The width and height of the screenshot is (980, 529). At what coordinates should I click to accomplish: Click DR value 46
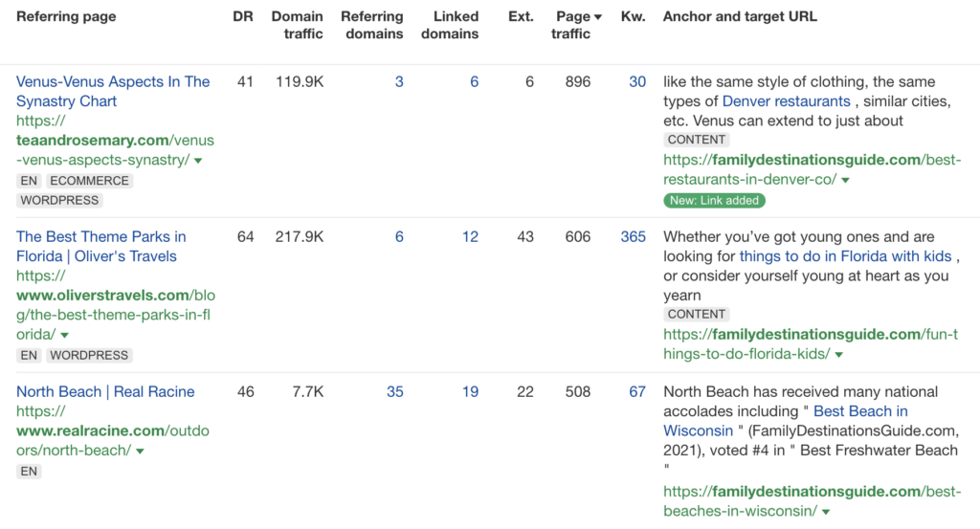point(246,391)
